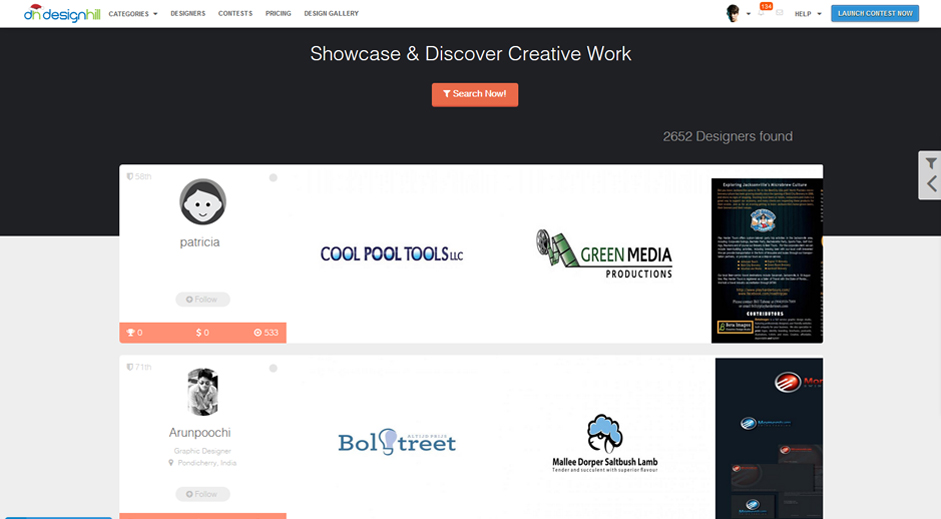The image size is (941, 519).
Task: Open the notifications bell icon
Action: [x=763, y=13]
